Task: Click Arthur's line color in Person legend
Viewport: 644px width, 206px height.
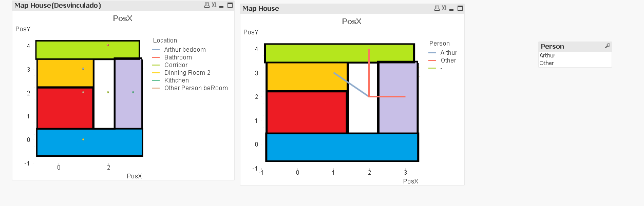Action: (x=432, y=53)
